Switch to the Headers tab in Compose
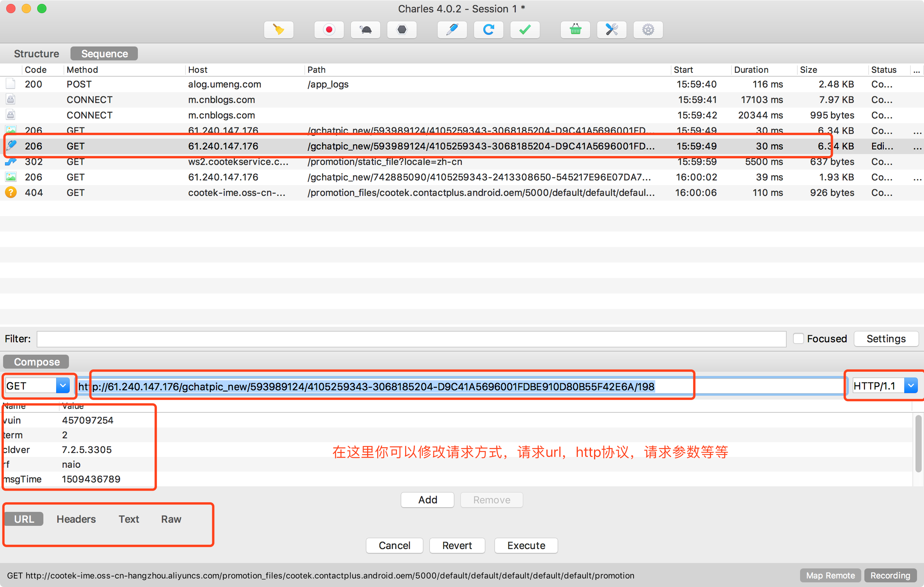 click(76, 519)
